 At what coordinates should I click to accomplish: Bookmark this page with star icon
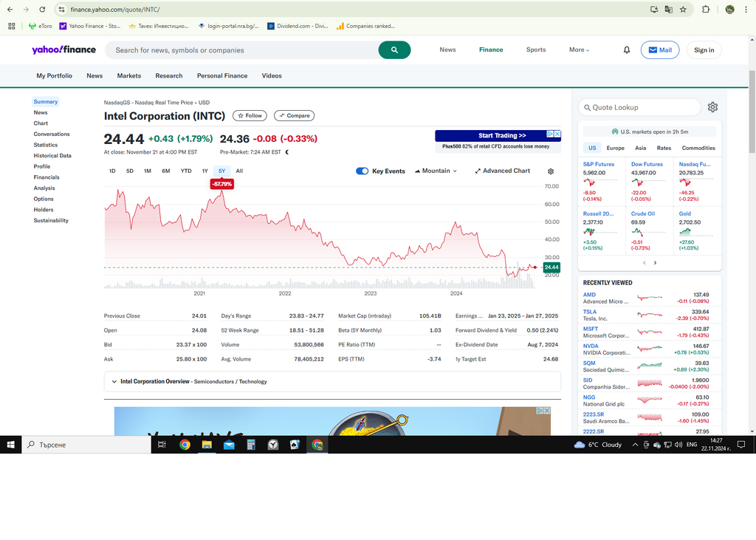click(x=683, y=10)
